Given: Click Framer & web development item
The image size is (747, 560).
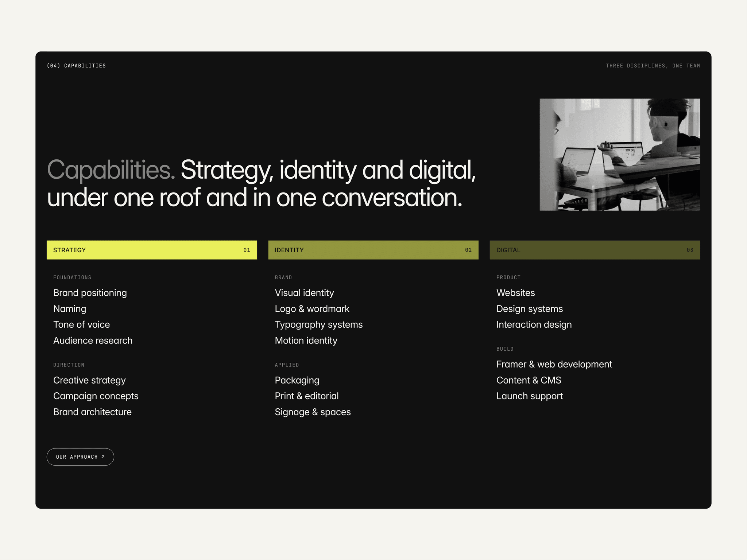Looking at the screenshot, I should 554,364.
